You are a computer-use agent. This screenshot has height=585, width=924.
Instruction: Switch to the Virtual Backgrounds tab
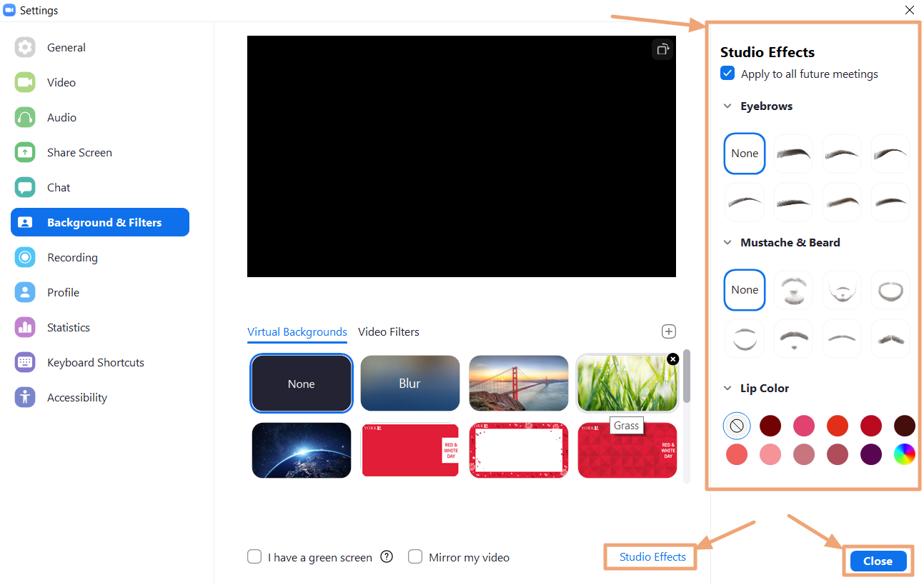297,331
